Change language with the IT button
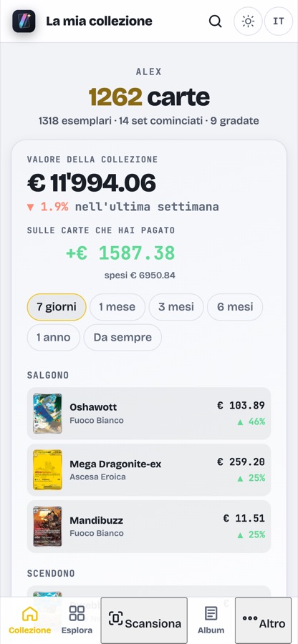This screenshot has width=298, height=644. 278,21
